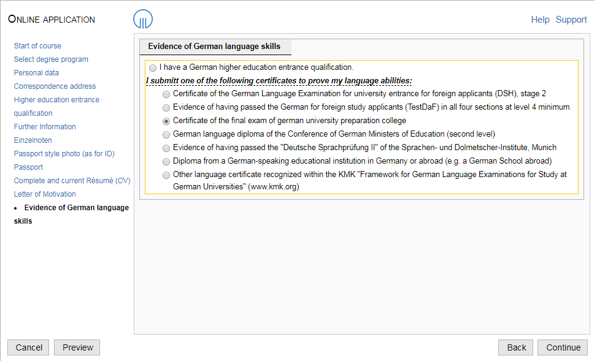Go to Higher education entrance qualification

coord(56,107)
